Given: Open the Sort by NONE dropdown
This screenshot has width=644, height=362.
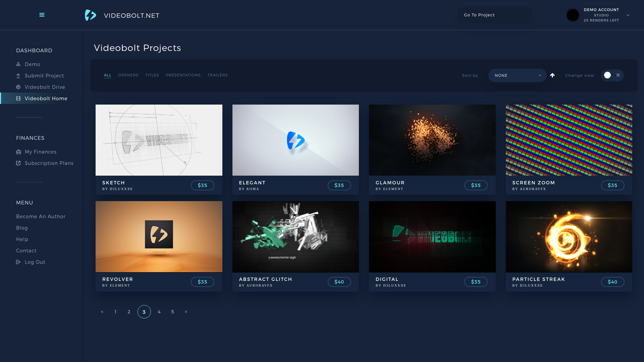Looking at the screenshot, I should tap(517, 75).
